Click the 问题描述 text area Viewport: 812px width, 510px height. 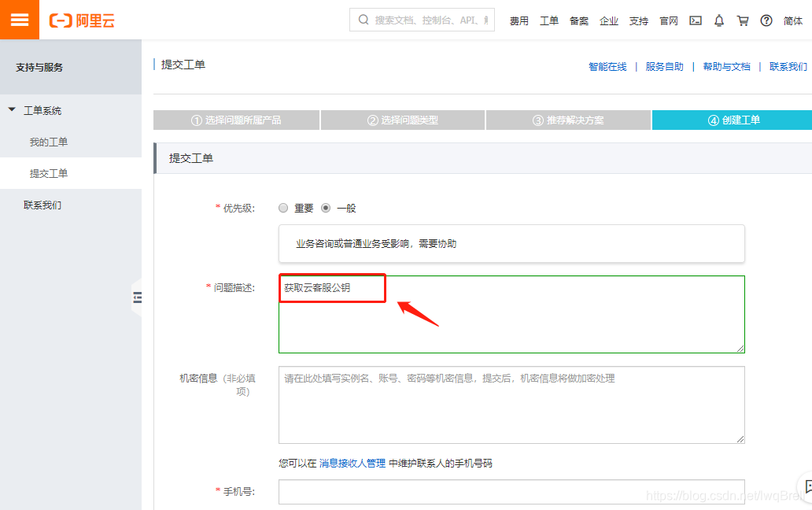(x=511, y=314)
